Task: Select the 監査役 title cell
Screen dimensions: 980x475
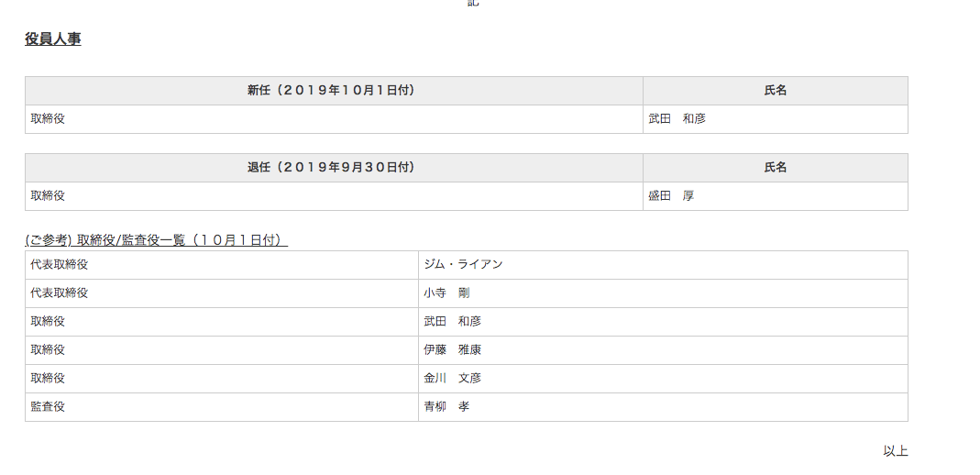Action: pyautogui.click(x=48, y=407)
